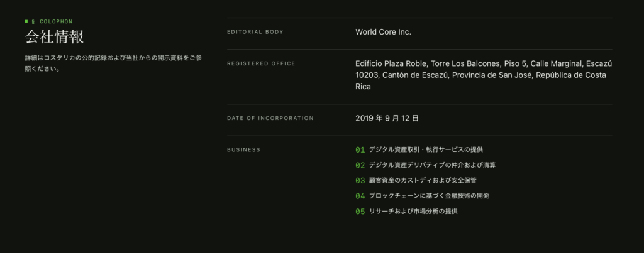The image size is (644, 253).
Task: Click item 03 顧客資産のカストディおよび安全保管
Action: [416, 180]
